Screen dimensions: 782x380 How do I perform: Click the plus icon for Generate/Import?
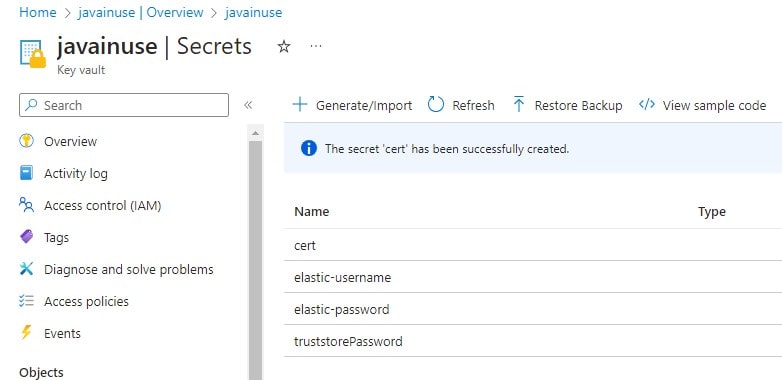pyautogui.click(x=300, y=105)
